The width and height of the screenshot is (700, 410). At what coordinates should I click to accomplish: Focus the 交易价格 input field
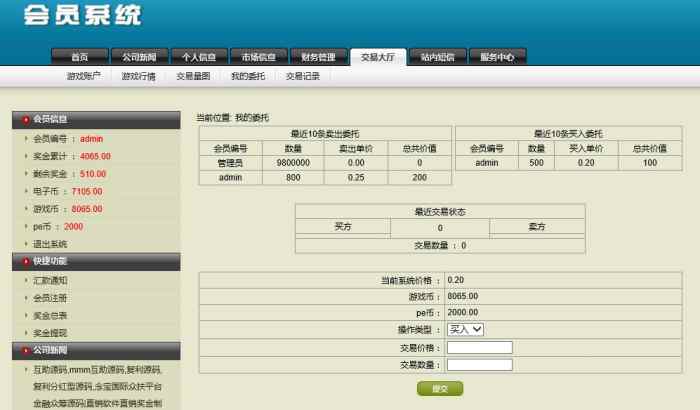[x=480, y=347]
